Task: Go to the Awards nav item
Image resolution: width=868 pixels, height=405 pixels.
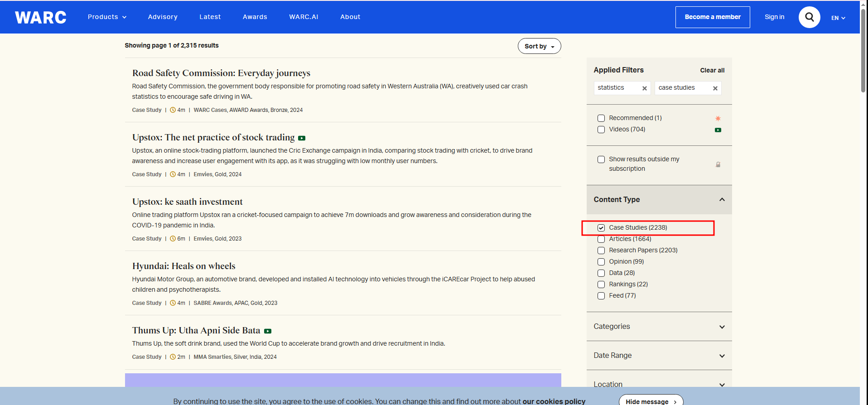Action: pyautogui.click(x=255, y=17)
